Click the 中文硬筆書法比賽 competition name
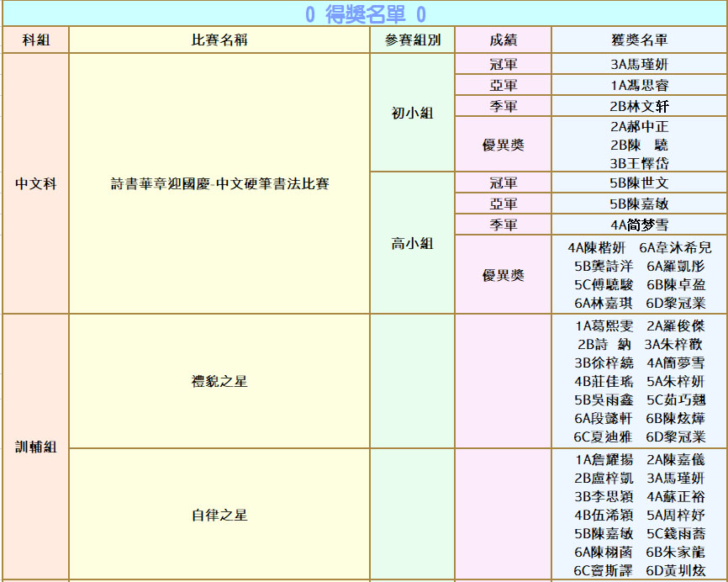 pos(219,183)
